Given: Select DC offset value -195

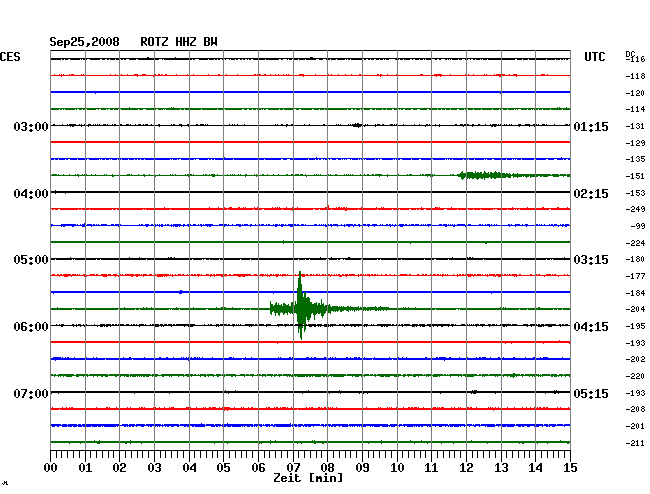Looking at the screenshot, I should [x=635, y=327].
